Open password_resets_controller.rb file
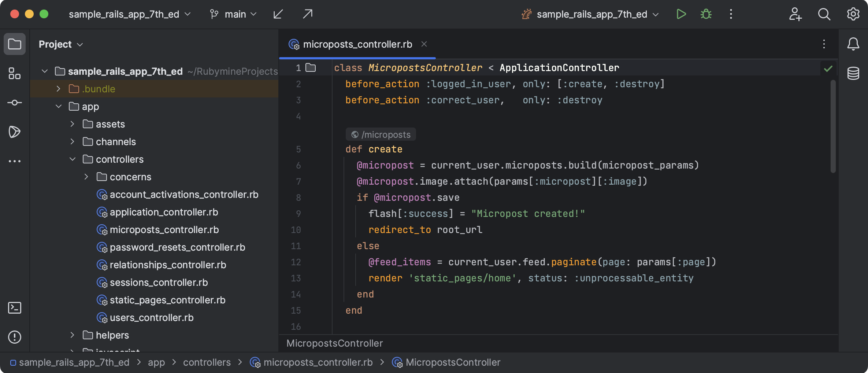This screenshot has width=868, height=373. click(x=171, y=247)
